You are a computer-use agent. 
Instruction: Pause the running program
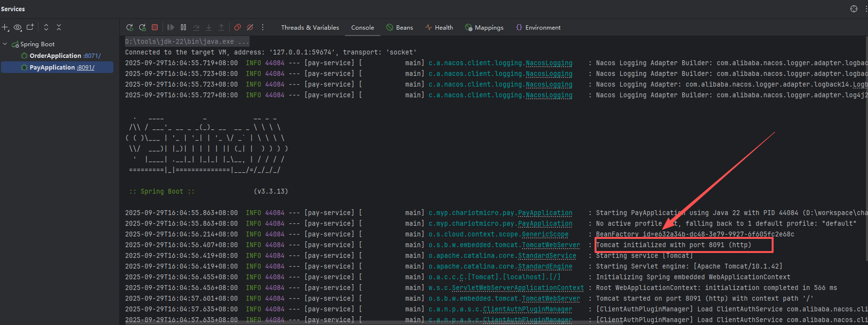click(x=183, y=27)
